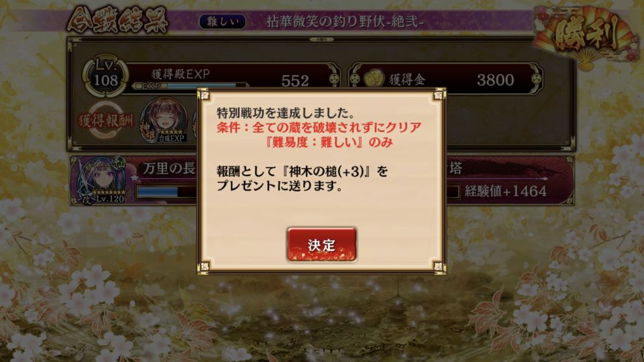The width and height of the screenshot is (644, 362).
Task: Tap the 経験値+1464 label
Action: [x=506, y=191]
